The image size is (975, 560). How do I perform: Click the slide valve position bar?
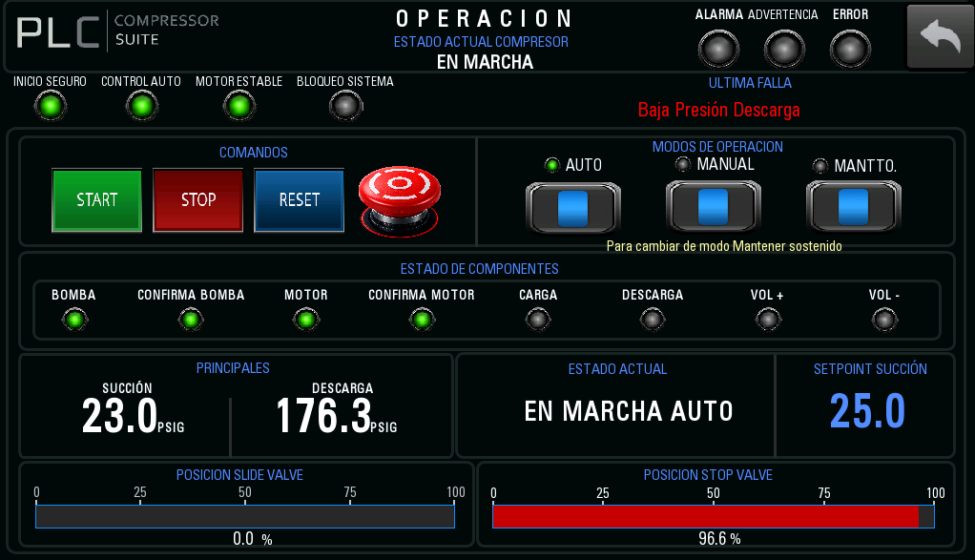(245, 516)
